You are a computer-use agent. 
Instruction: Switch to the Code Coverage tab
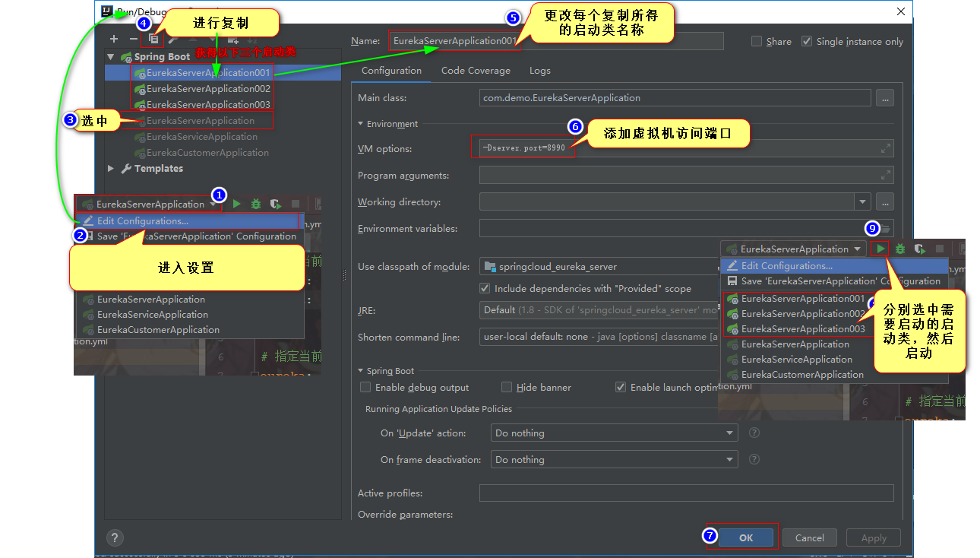(476, 71)
